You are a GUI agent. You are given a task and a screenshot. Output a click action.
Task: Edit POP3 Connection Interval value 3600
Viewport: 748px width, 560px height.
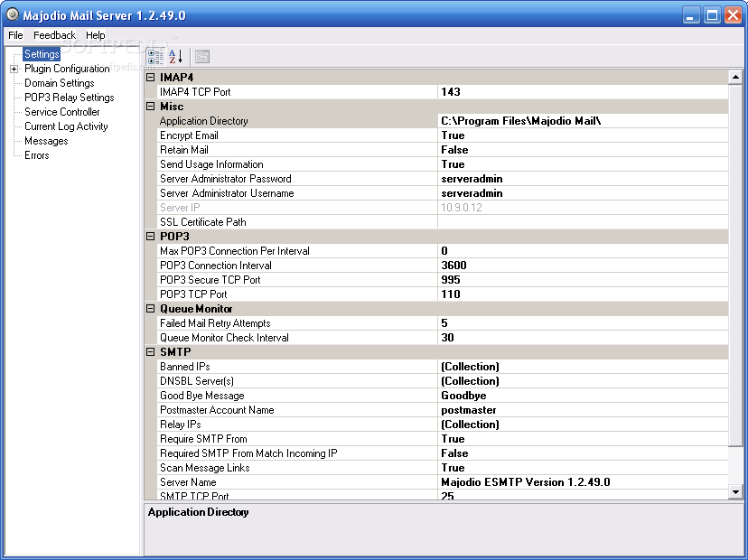583,266
